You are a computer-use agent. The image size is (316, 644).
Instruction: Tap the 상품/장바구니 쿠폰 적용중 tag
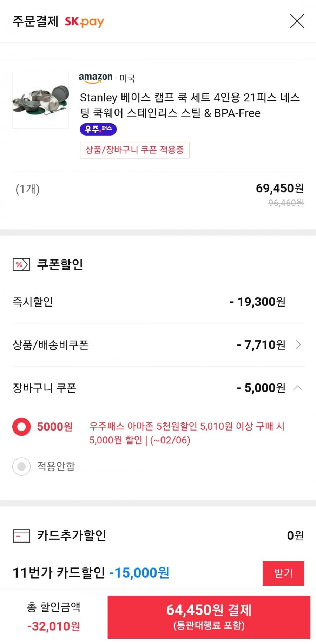(135, 150)
